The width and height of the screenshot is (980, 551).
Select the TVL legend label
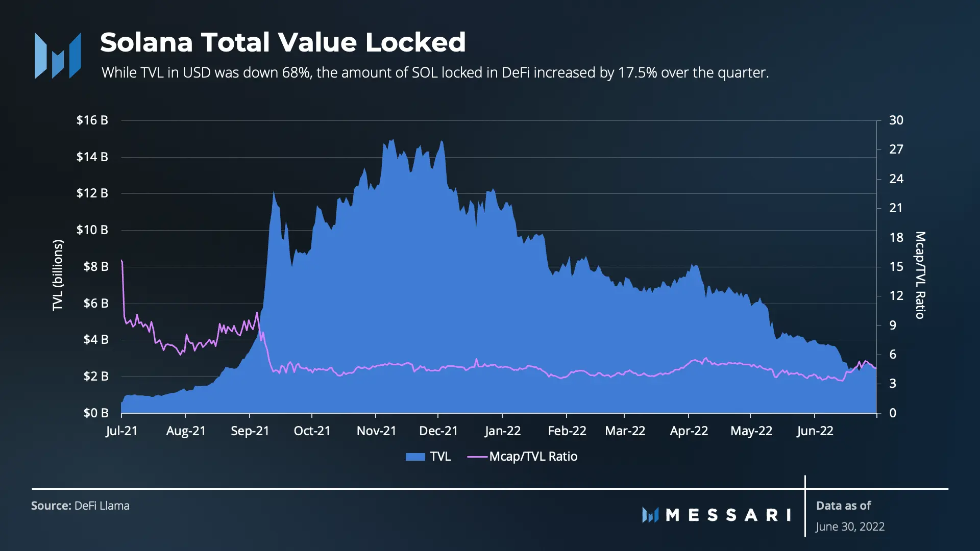point(440,457)
